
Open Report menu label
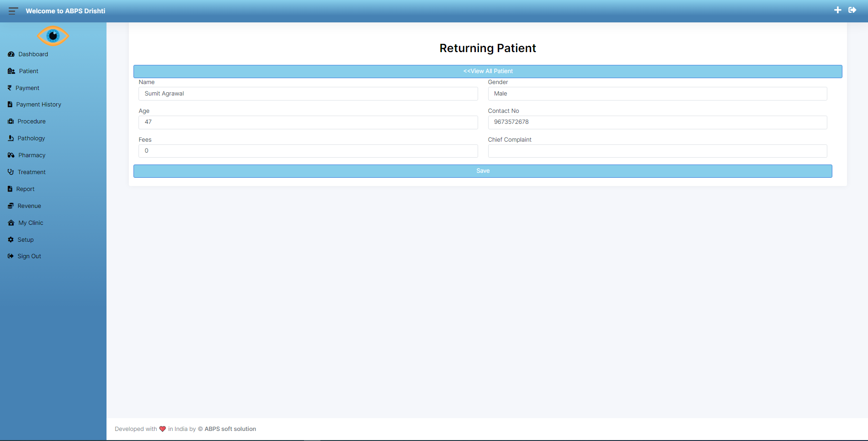click(26, 189)
